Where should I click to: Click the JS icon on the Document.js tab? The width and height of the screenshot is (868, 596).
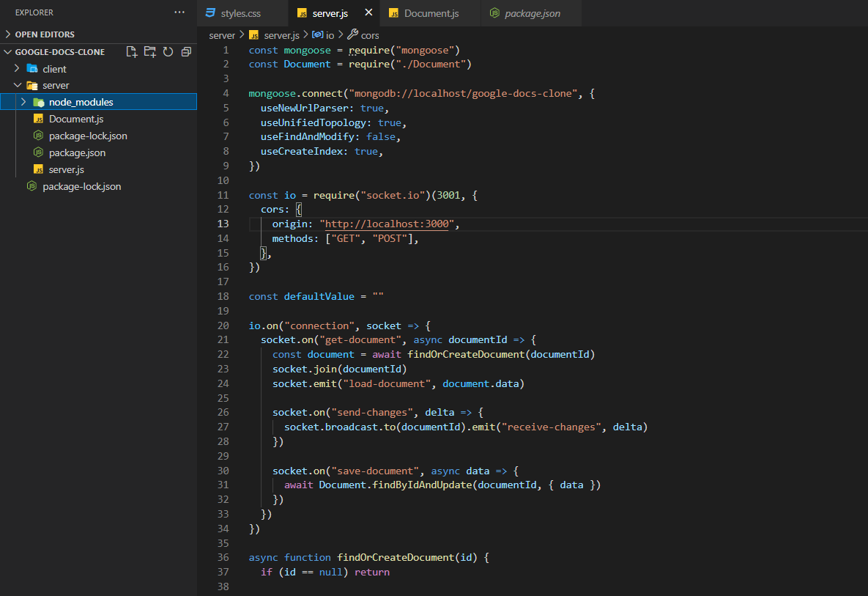click(x=393, y=13)
